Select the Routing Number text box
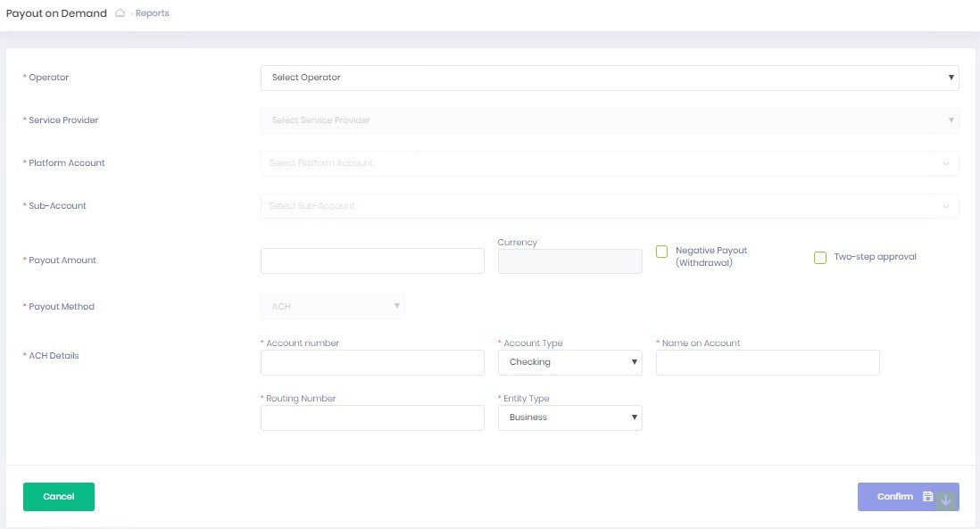The height and width of the screenshot is (529, 980). [372, 417]
